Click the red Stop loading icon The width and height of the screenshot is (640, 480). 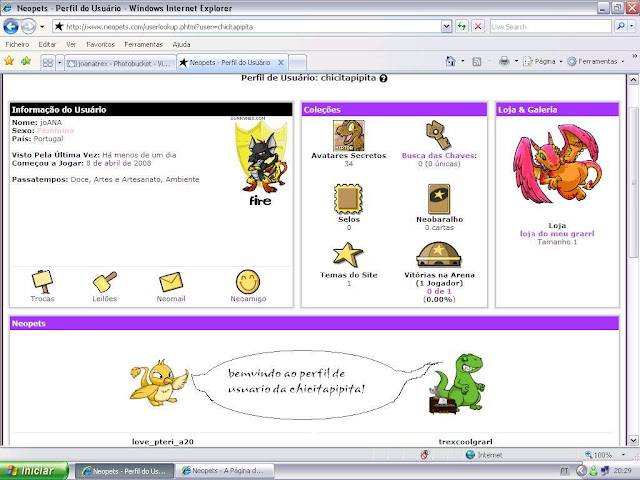point(478,27)
